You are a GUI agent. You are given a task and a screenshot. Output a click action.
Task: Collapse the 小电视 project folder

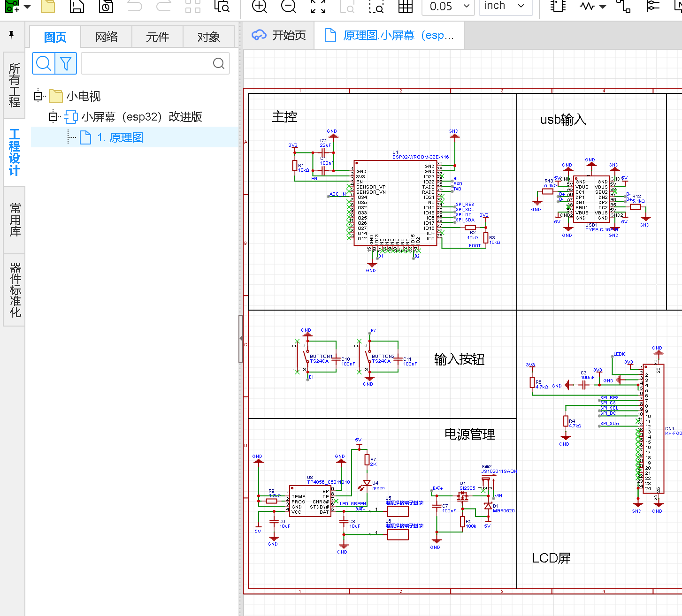pos(38,96)
